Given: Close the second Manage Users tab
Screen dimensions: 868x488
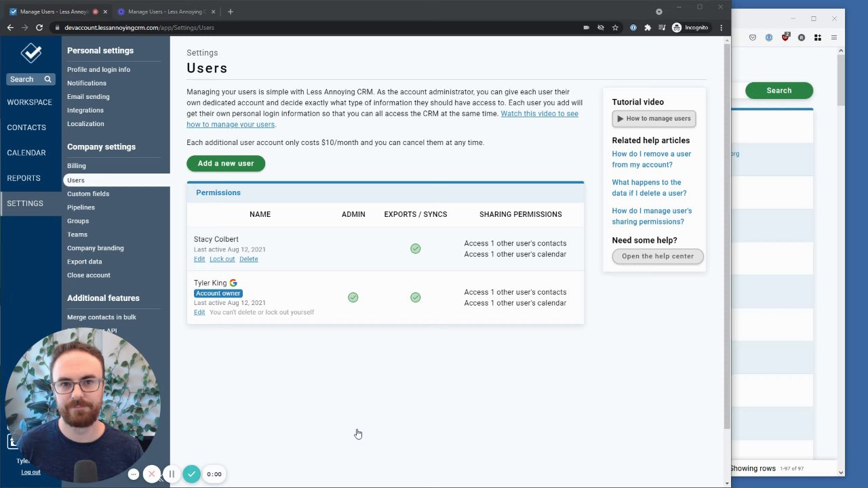Looking at the screenshot, I should click(213, 12).
